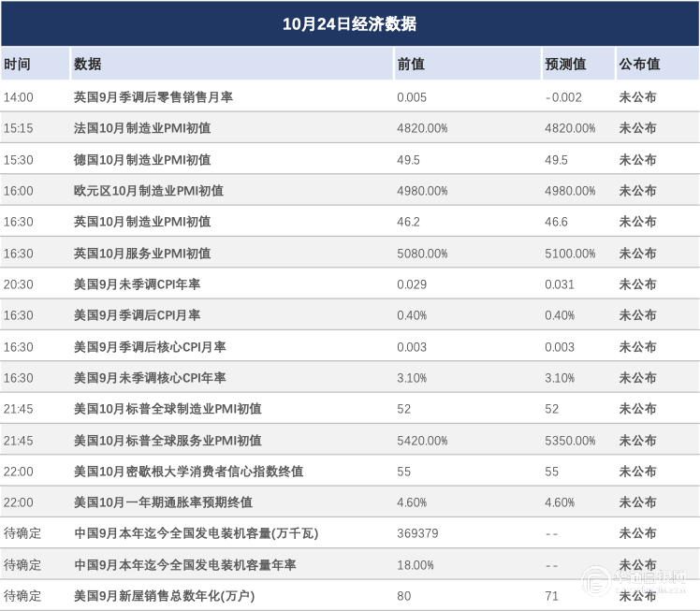The image size is (700, 611).
Task: Click 欧元区10月制造业PMI初值 entry
Action: click(149, 191)
